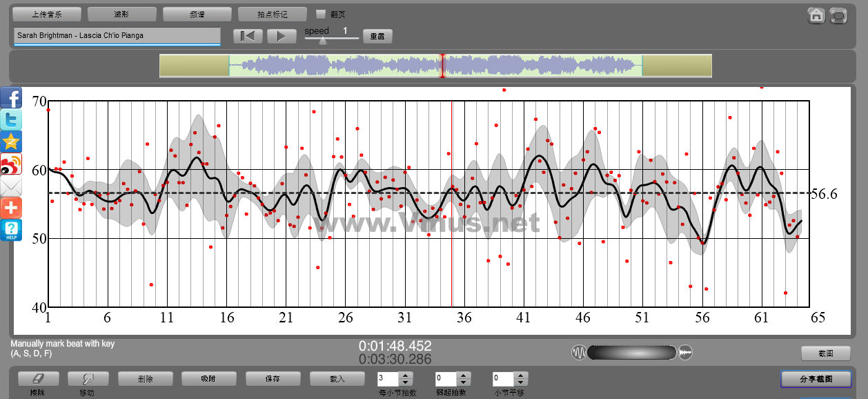Increase the 小节平移 bar shift value

(x=521, y=376)
